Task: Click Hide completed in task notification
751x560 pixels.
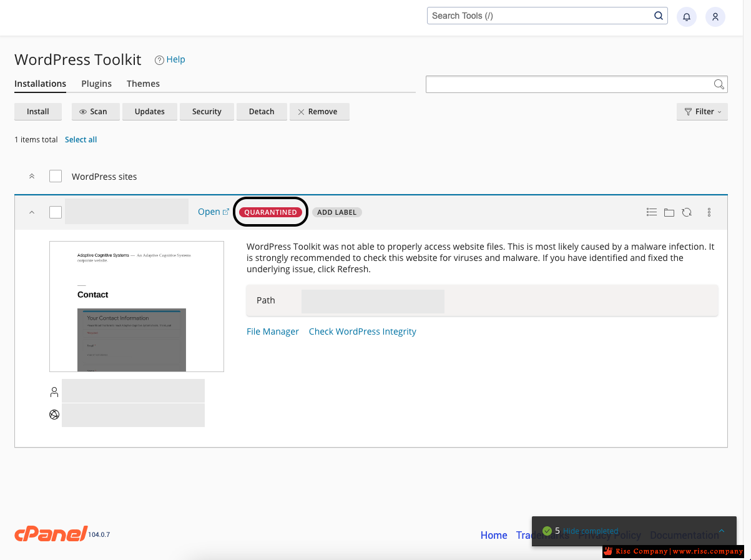Action: pyautogui.click(x=591, y=531)
